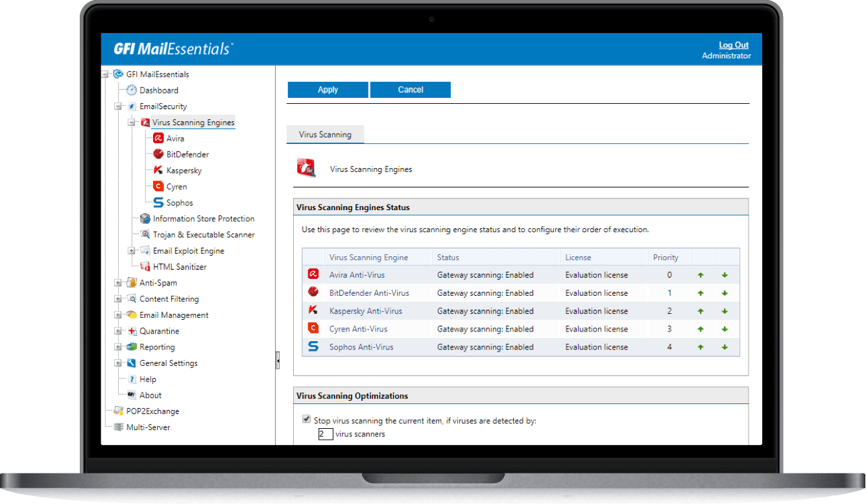Viewport: 866px width, 504px height.
Task: Collapse sidebar using splitter arrow handle
Action: 278,360
